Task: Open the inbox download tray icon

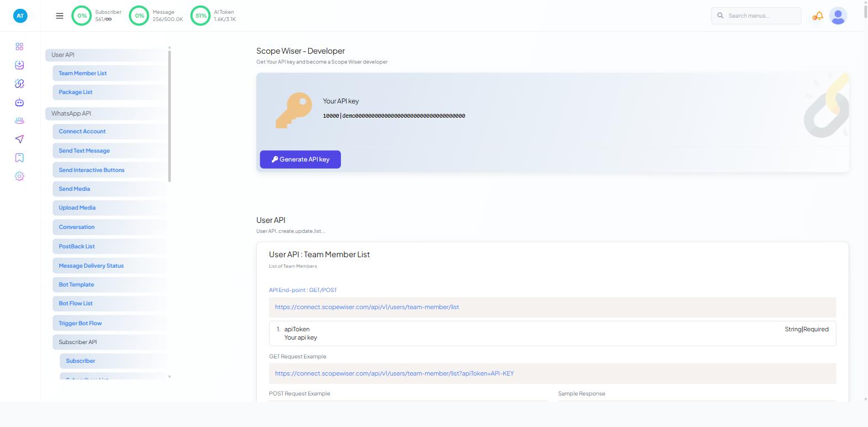Action: (x=19, y=65)
